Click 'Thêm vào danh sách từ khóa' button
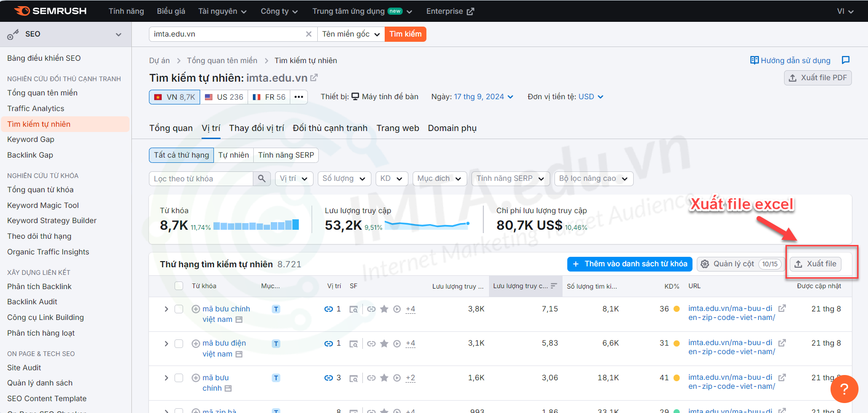The width and height of the screenshot is (868, 413). click(x=630, y=264)
